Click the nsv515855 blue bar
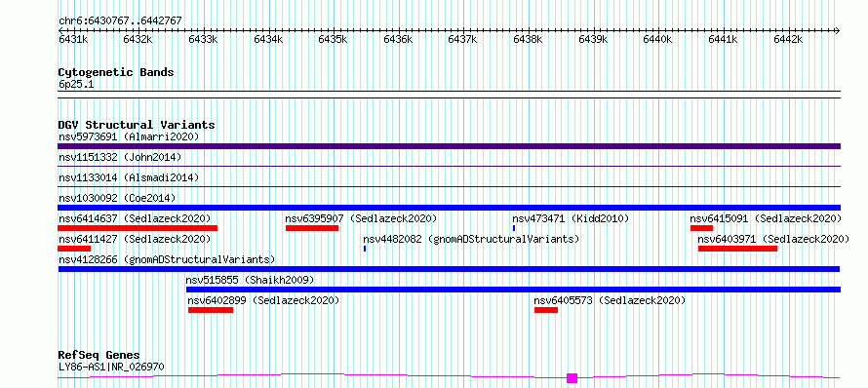This screenshot has height=388, width=868. 513,290
